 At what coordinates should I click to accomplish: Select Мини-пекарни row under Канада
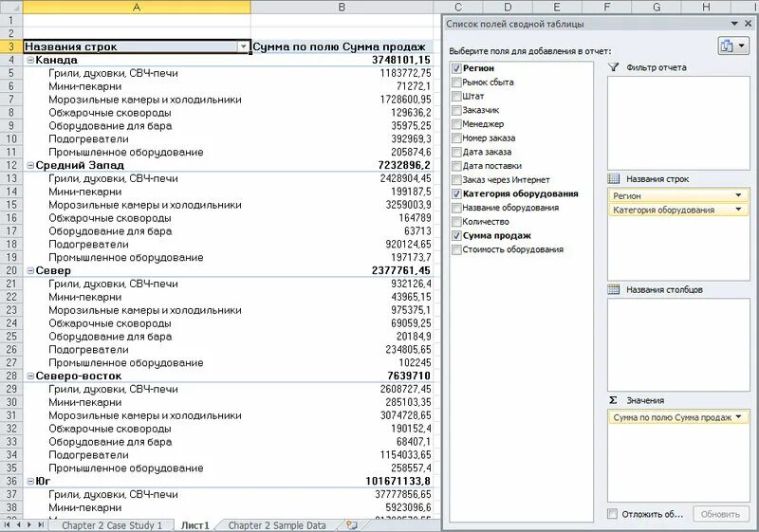(137, 86)
